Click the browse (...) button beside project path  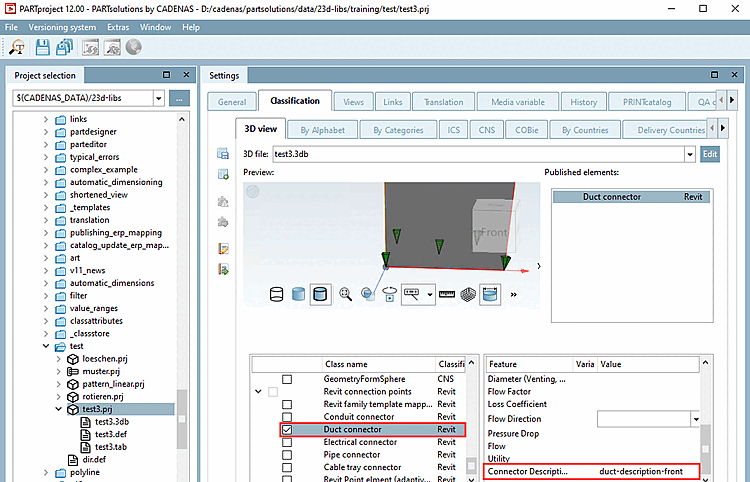pyautogui.click(x=179, y=98)
